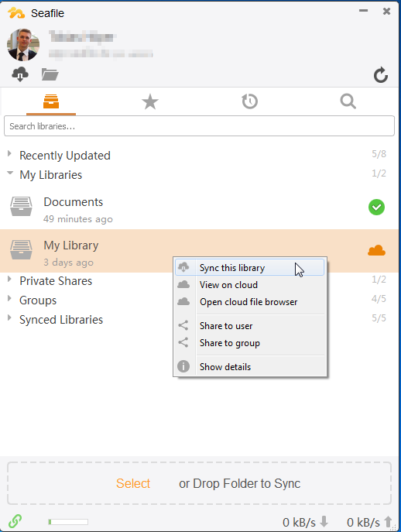
Task: Click the Private Shares label
Action: coord(56,281)
